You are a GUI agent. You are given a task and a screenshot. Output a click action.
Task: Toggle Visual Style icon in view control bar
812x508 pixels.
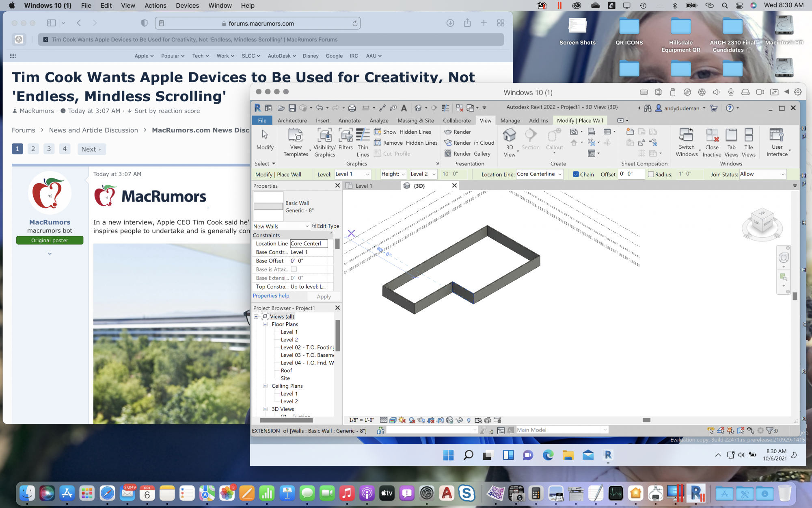[393, 420]
